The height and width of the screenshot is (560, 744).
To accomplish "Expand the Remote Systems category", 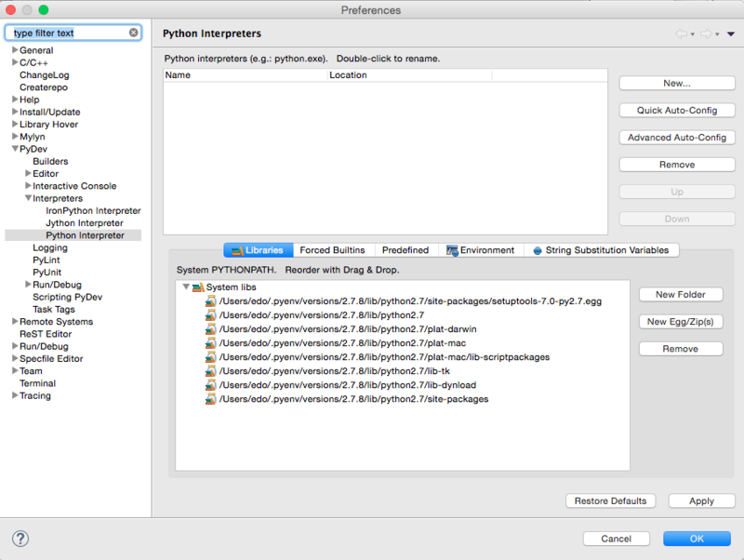I will pos(15,321).
